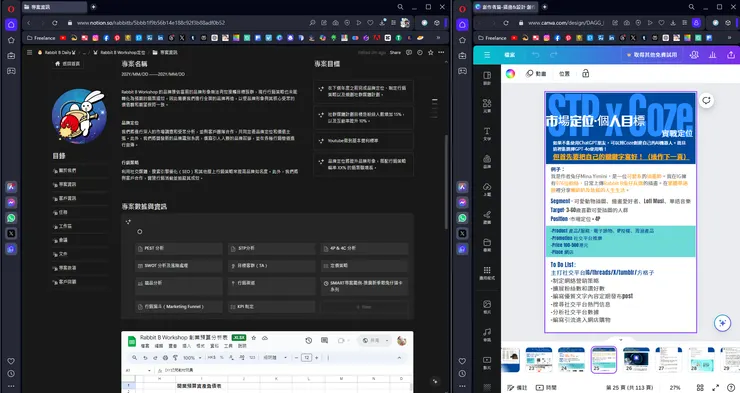
Task: Open the font dropdown in Google Sheets toolbar
Action: (275, 358)
